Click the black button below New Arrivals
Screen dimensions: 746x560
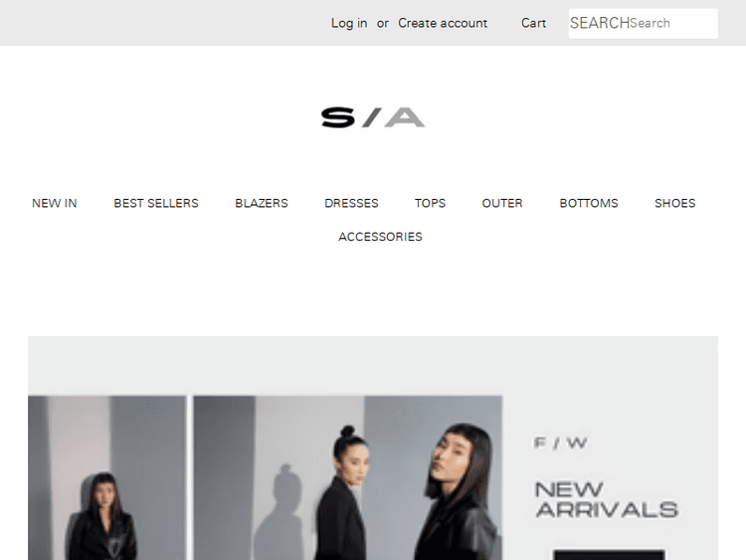click(x=609, y=555)
